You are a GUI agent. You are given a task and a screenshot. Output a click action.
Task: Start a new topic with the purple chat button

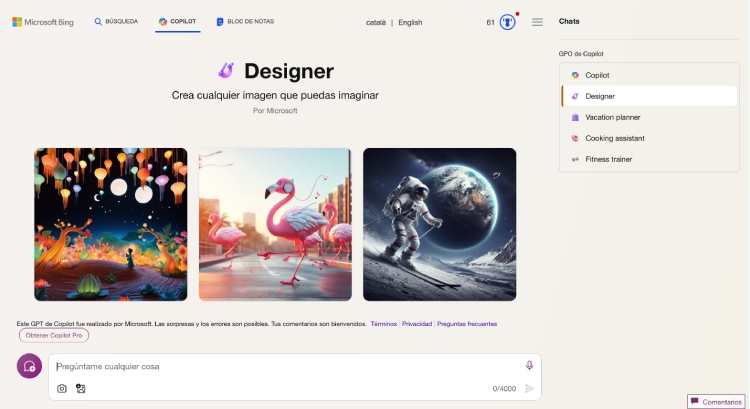coord(29,366)
